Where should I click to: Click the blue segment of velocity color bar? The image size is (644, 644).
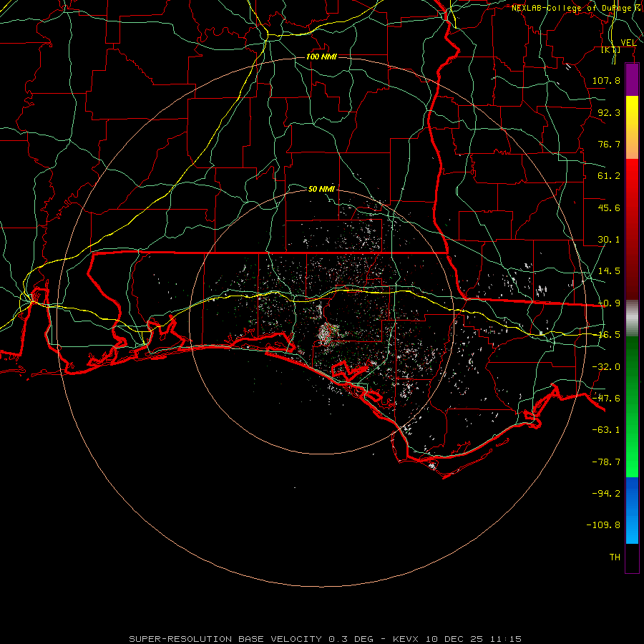pos(632,510)
